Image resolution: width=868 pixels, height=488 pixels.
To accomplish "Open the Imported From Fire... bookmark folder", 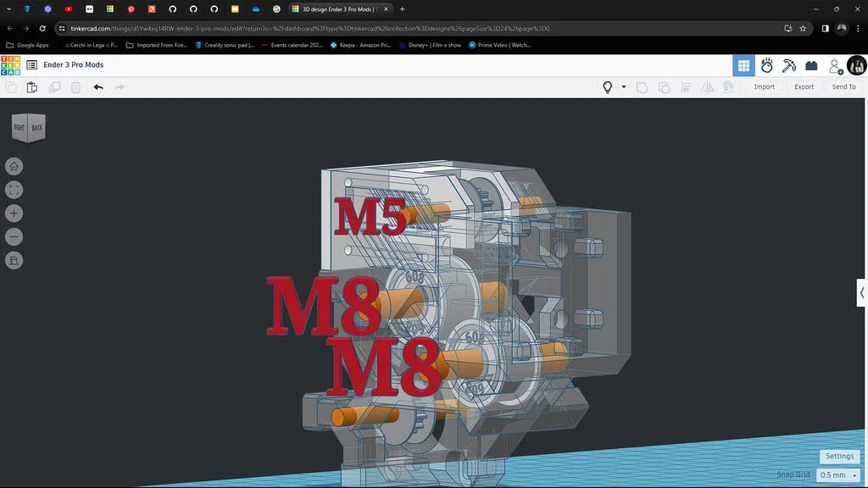I will point(157,46).
